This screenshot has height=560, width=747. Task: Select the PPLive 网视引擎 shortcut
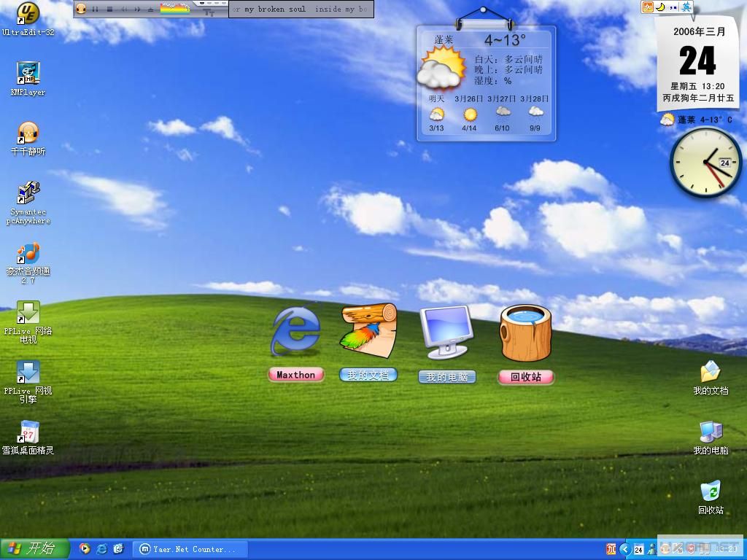tap(28, 382)
